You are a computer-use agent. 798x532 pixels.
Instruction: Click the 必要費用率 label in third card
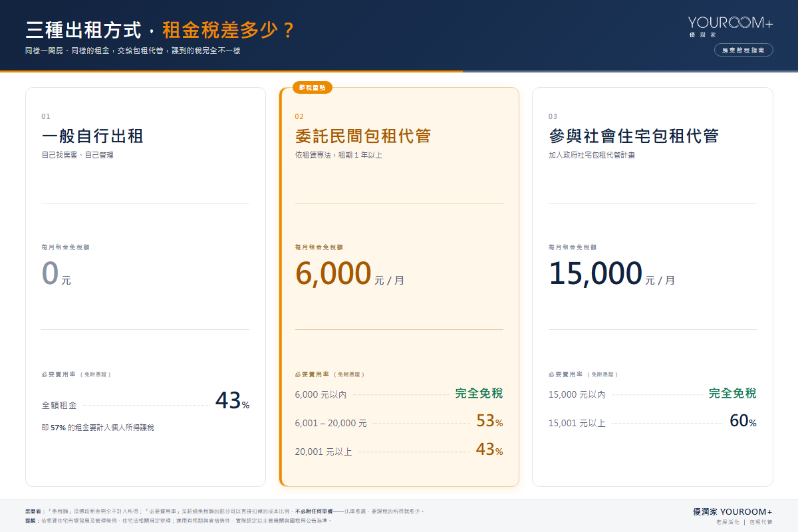583,374
